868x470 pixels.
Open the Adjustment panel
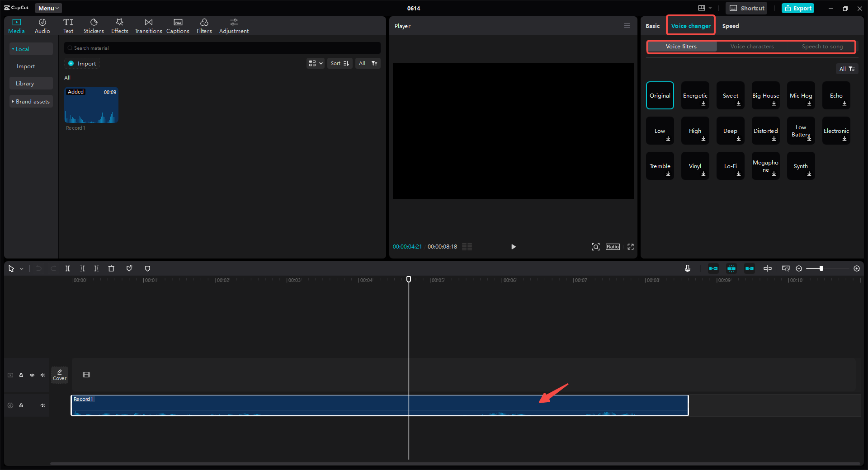[234, 26]
